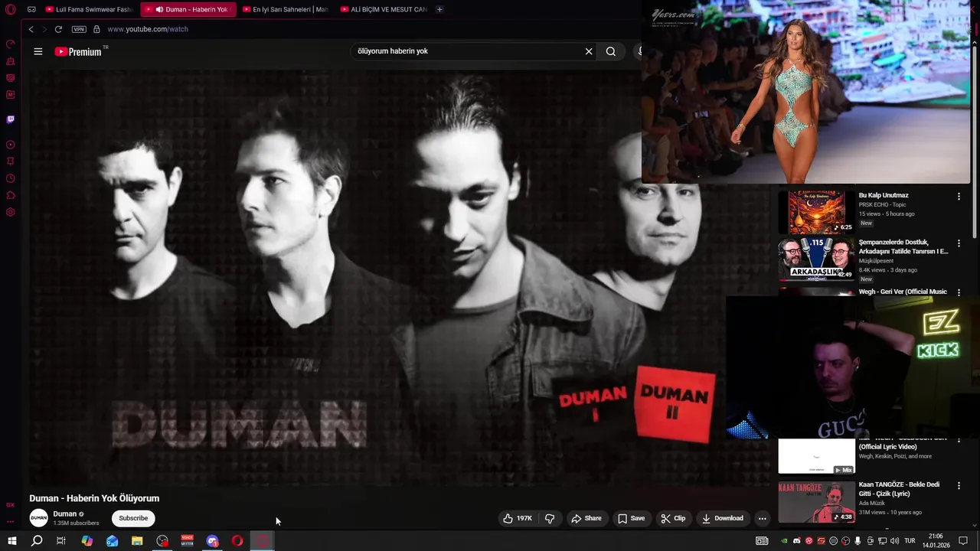The width and height of the screenshot is (980, 551).
Task: Open Opera browser red icon on taskbar
Action: pos(237,541)
